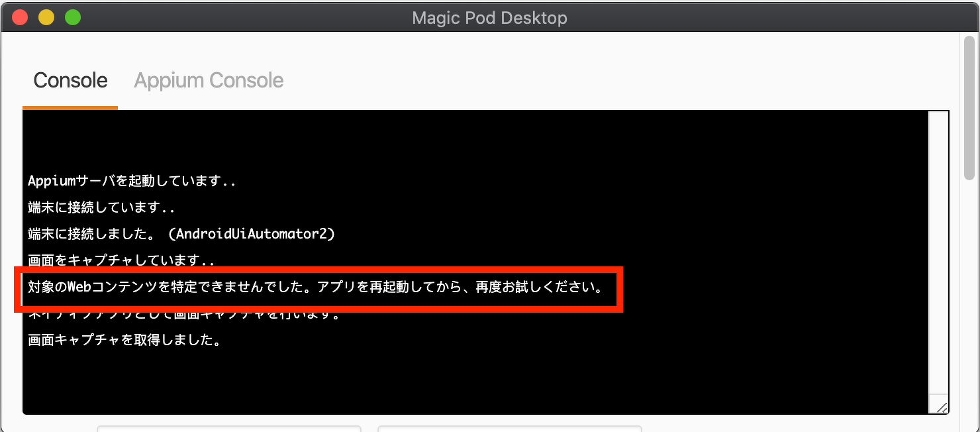
Task: Click the AndroidUiAutomator2 connection log line
Action: pos(181,234)
